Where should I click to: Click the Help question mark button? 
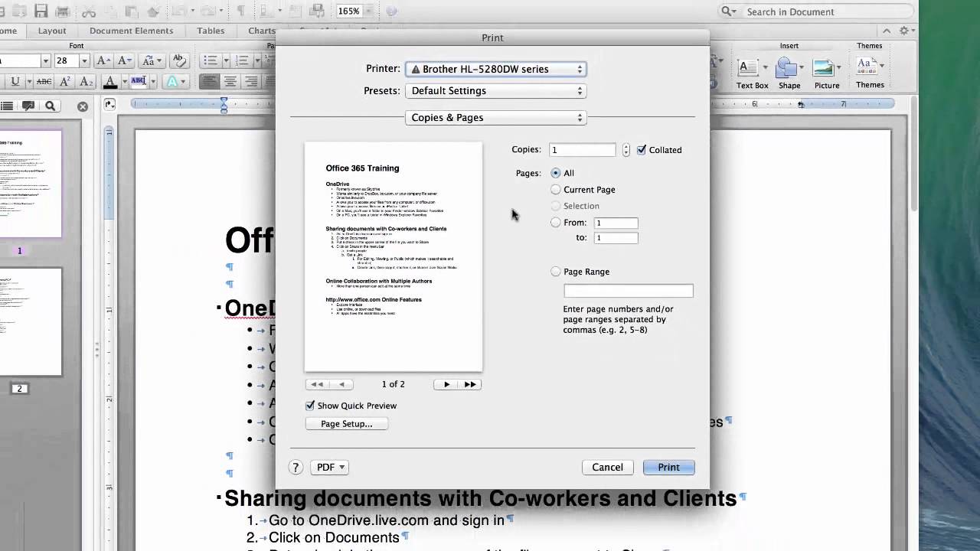tap(296, 467)
